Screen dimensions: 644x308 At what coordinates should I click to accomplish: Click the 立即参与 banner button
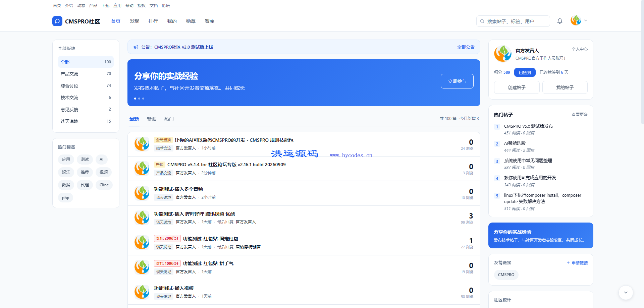[x=457, y=81]
